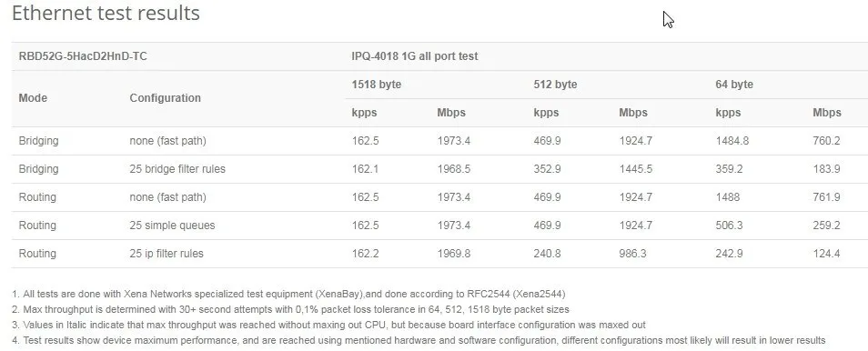Click footnote 3 about values in Italic
Screen dimensions: 868x351
(x=328, y=325)
